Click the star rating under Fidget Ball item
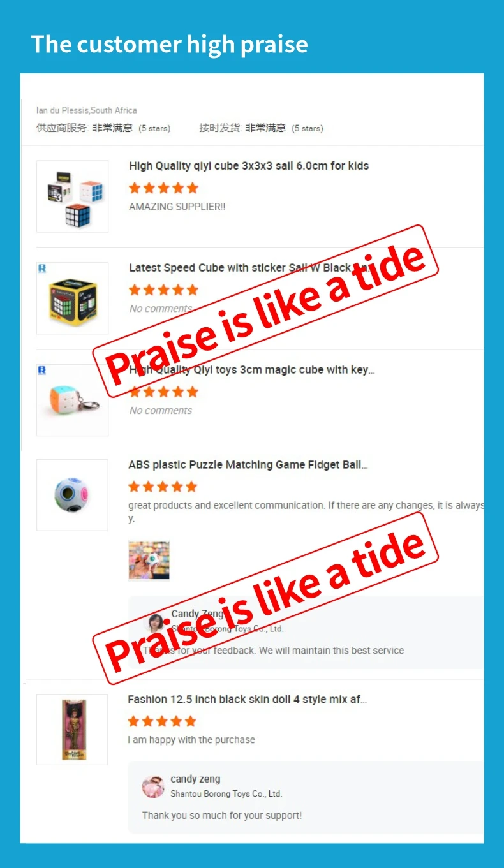 (x=163, y=487)
